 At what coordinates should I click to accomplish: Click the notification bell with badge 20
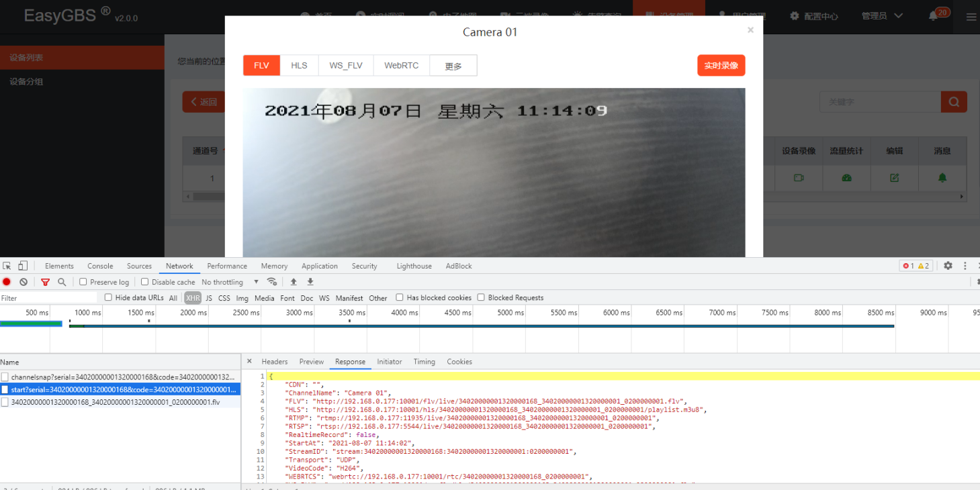pyautogui.click(x=933, y=16)
